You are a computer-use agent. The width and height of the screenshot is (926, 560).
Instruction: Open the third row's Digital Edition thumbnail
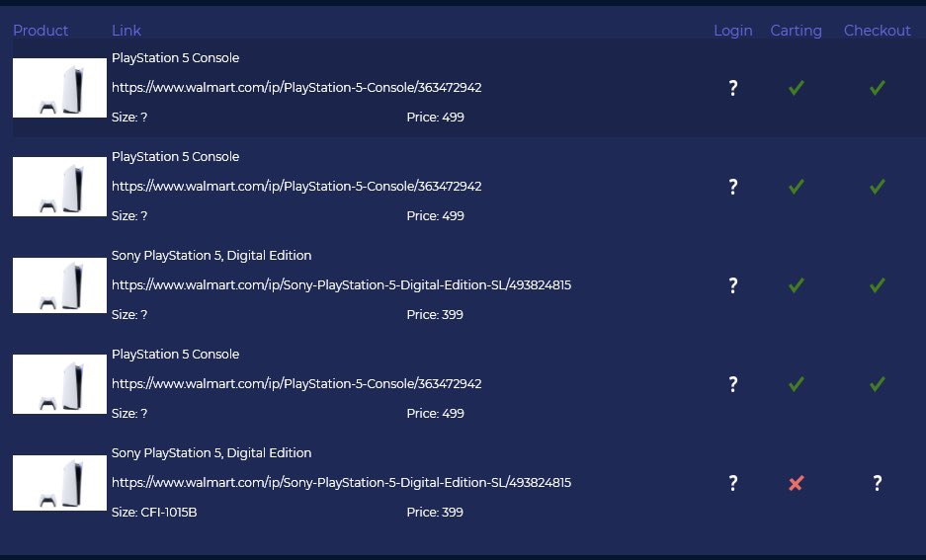click(59, 285)
